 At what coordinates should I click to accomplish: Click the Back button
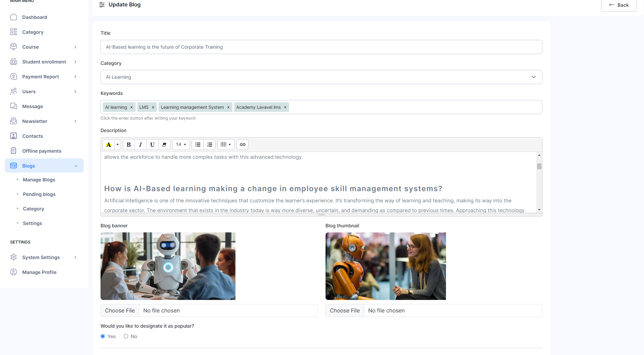[619, 5]
